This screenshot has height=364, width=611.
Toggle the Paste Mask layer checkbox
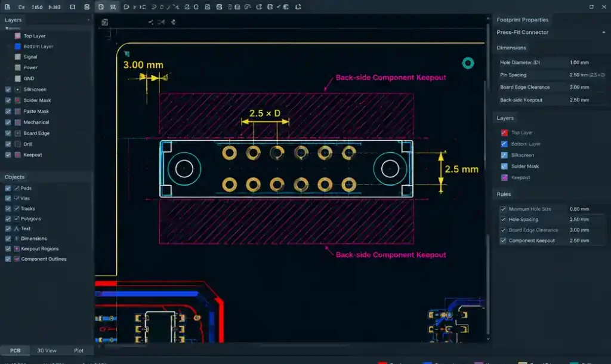(8, 111)
